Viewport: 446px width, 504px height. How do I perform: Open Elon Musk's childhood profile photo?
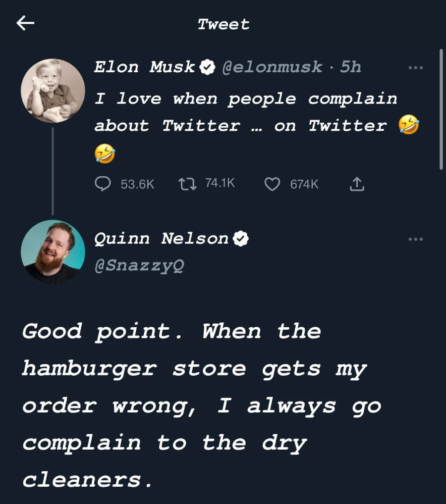pos(53,91)
